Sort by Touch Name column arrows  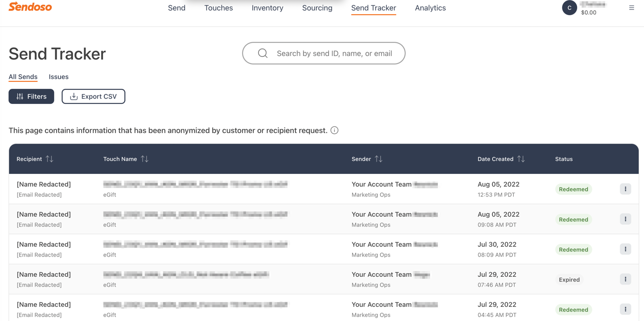(x=144, y=159)
